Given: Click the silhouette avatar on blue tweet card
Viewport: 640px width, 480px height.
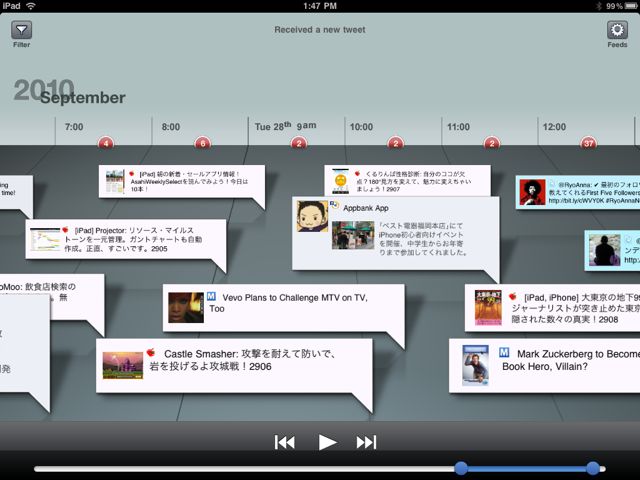Looking at the screenshot, I should pyautogui.click(x=604, y=250).
